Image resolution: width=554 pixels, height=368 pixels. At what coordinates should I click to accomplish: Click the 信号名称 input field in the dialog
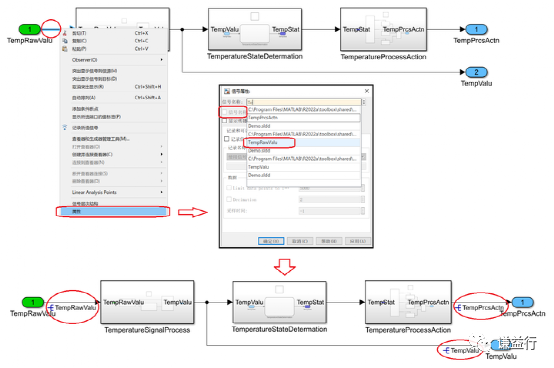303,102
